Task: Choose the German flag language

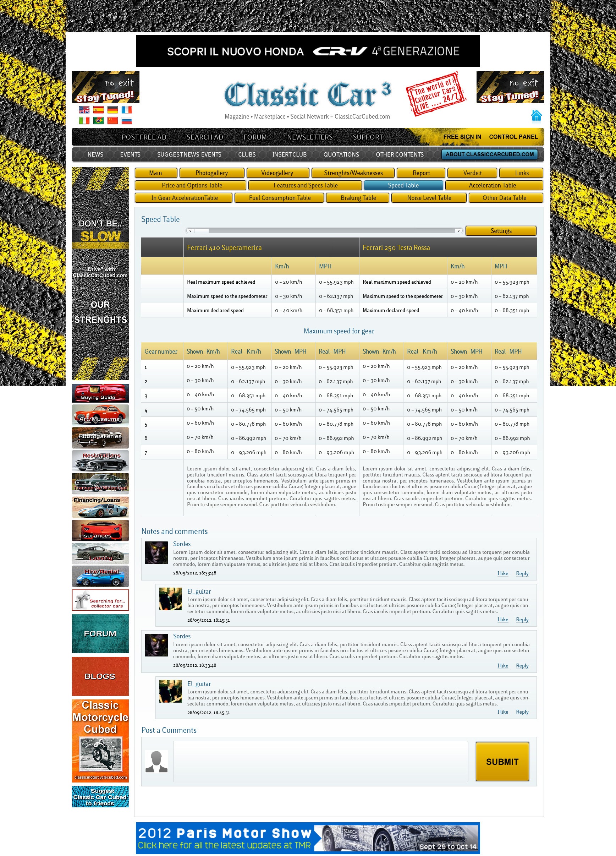Action: 112,110
